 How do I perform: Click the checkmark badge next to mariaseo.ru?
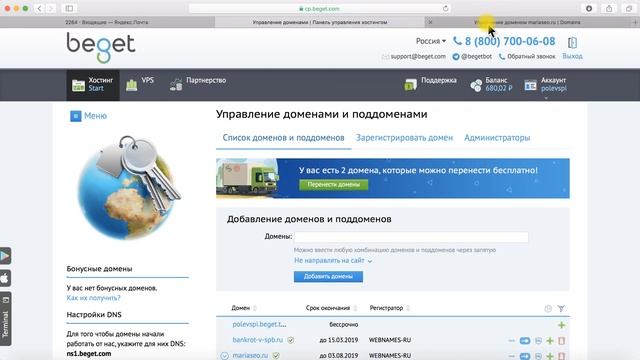point(276,356)
